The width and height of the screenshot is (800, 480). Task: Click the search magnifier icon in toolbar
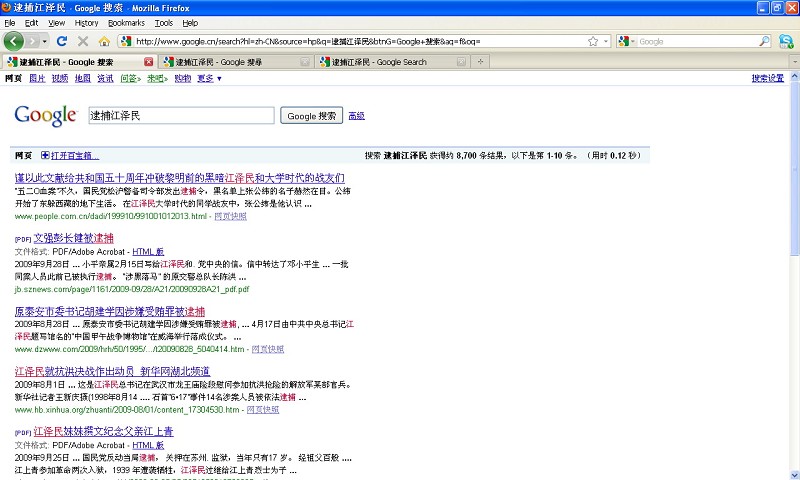tap(764, 41)
